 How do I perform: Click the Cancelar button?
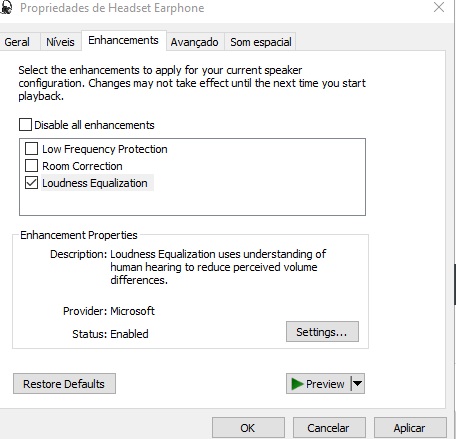tap(329, 428)
